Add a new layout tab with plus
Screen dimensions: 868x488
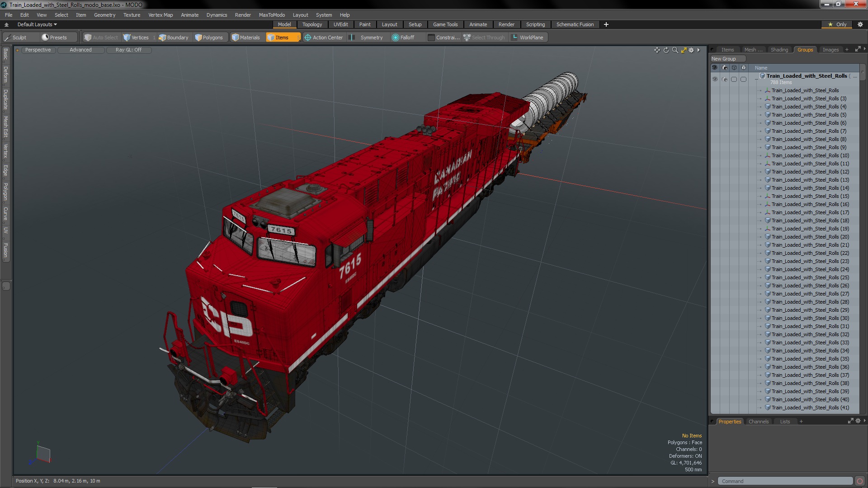(x=606, y=24)
